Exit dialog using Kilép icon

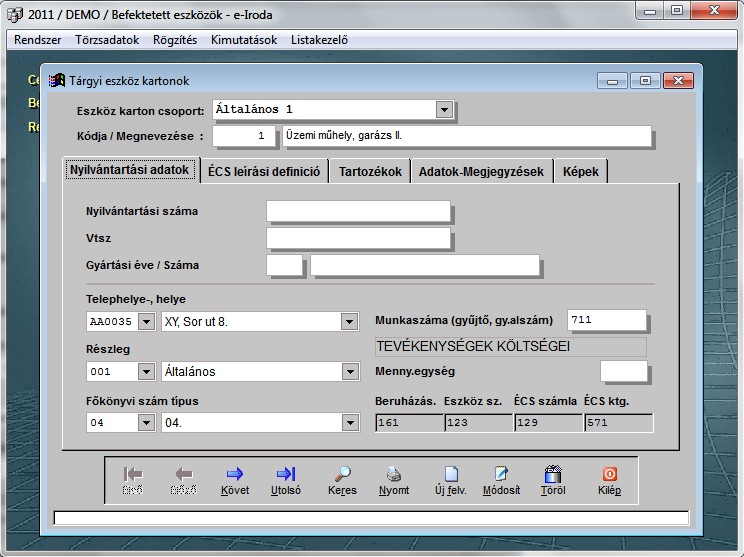pyautogui.click(x=609, y=479)
